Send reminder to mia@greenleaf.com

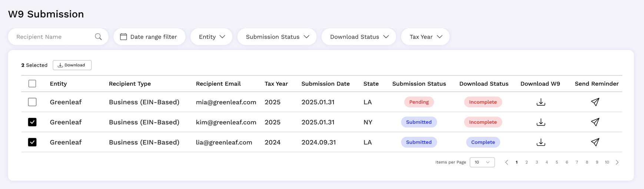click(595, 102)
